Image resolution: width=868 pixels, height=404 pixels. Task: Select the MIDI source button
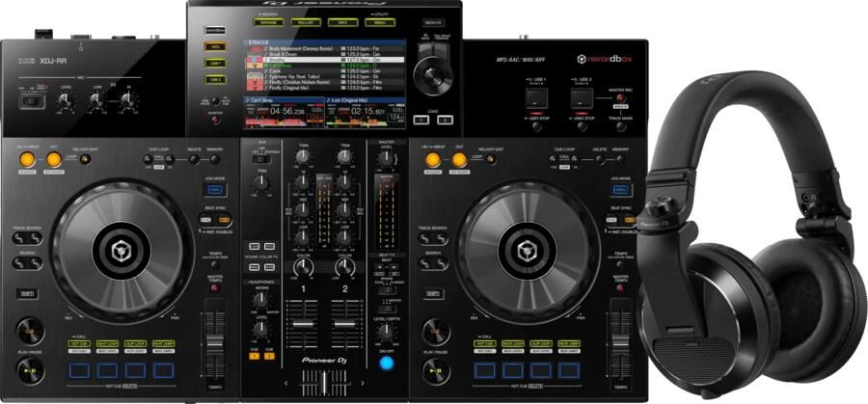coord(214,47)
